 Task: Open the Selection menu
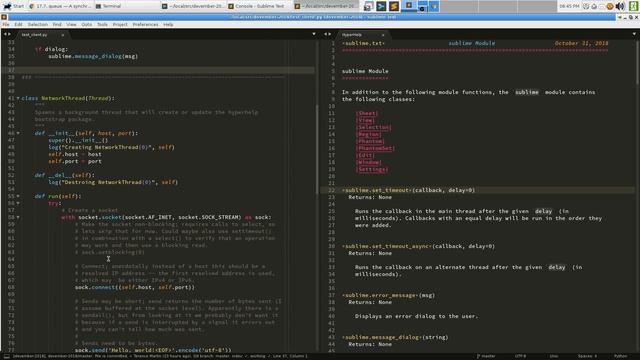pyautogui.click(x=38, y=24)
